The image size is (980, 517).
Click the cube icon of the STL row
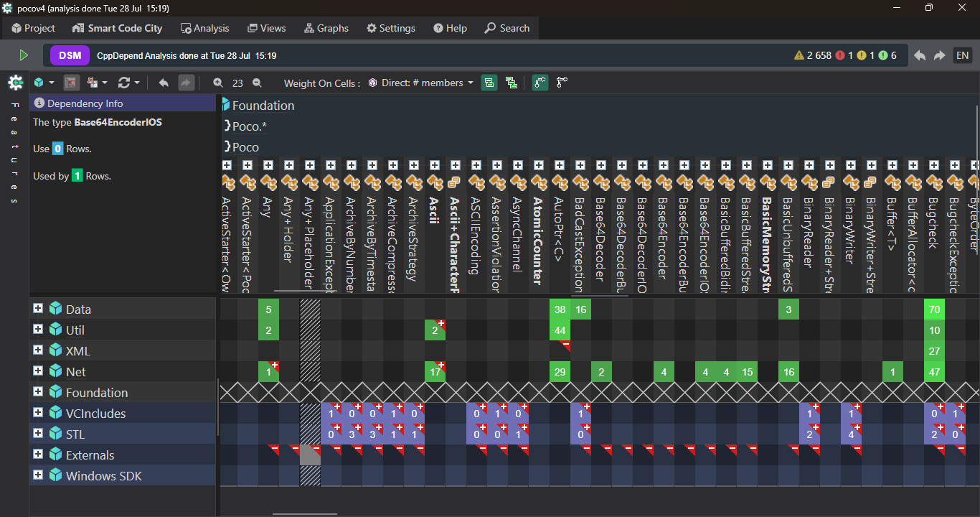click(56, 434)
